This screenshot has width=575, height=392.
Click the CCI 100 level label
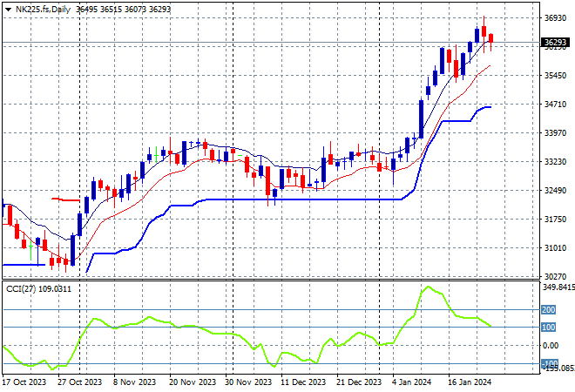549,327
